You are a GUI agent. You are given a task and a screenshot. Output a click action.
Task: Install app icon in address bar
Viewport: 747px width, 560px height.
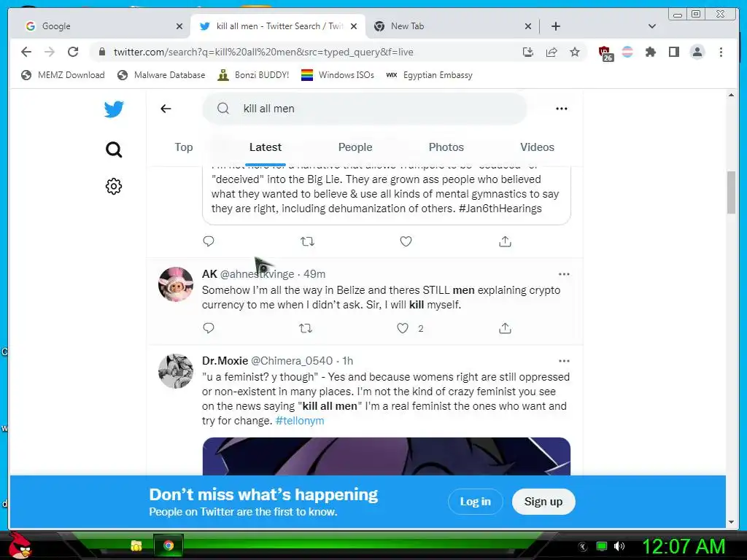(528, 52)
